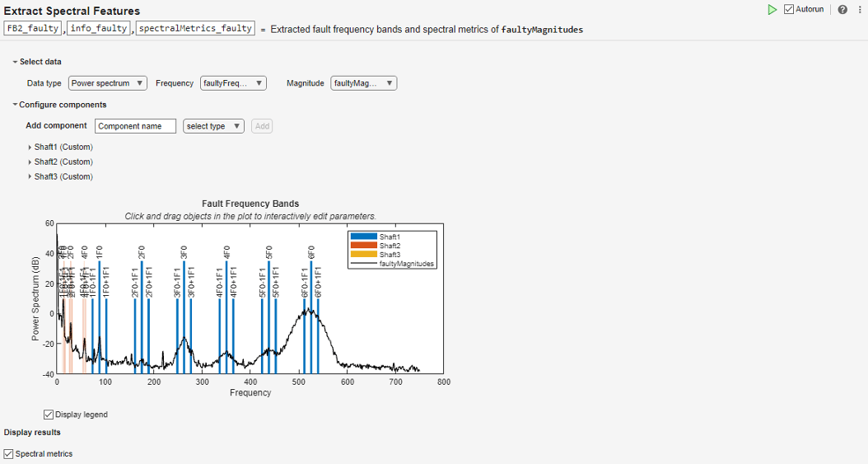Toggle the Autorun checkbox
This screenshot has width=868, height=464.
click(789, 10)
